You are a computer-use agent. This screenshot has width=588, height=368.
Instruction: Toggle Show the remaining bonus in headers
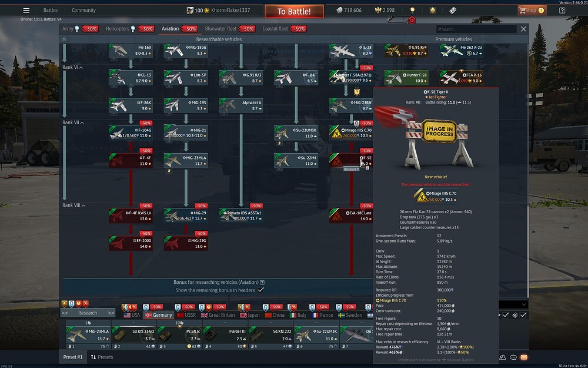260,290
